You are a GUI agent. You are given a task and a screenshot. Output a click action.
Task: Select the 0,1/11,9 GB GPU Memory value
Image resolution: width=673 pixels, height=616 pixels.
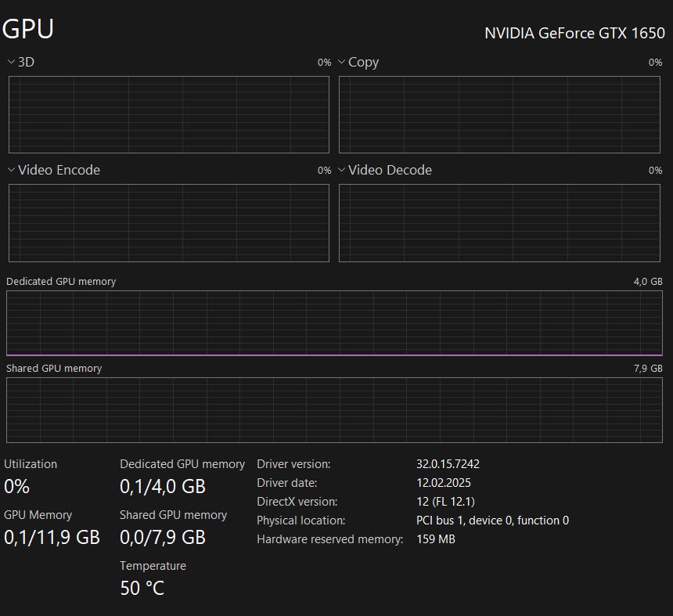(x=52, y=537)
